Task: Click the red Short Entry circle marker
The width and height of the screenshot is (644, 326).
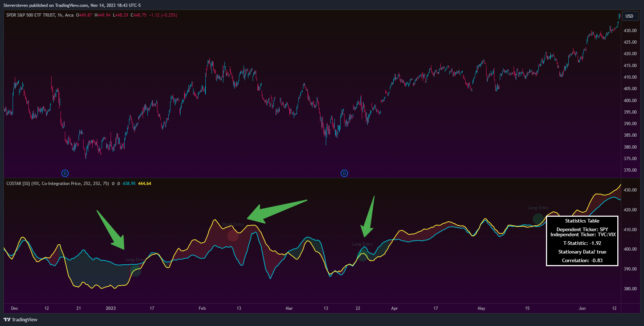Action: pos(233,235)
